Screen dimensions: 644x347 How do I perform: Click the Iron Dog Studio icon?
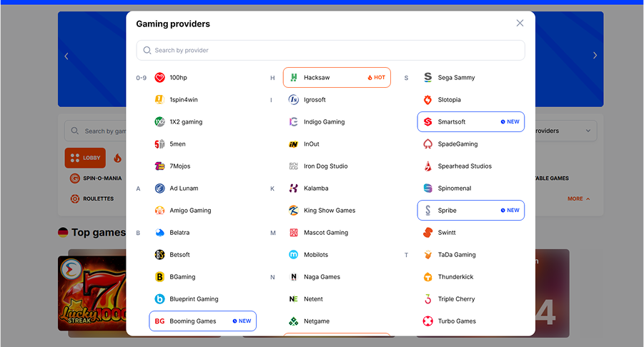point(294,166)
